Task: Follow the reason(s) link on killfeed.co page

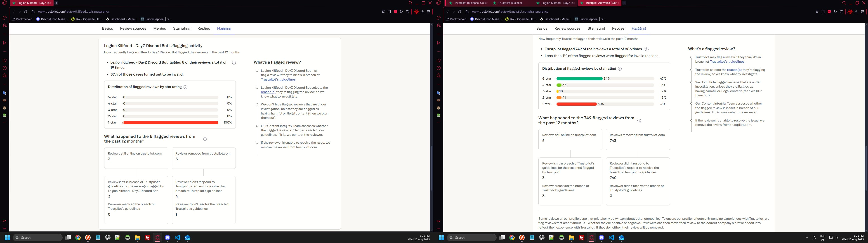Action: coord(268,92)
